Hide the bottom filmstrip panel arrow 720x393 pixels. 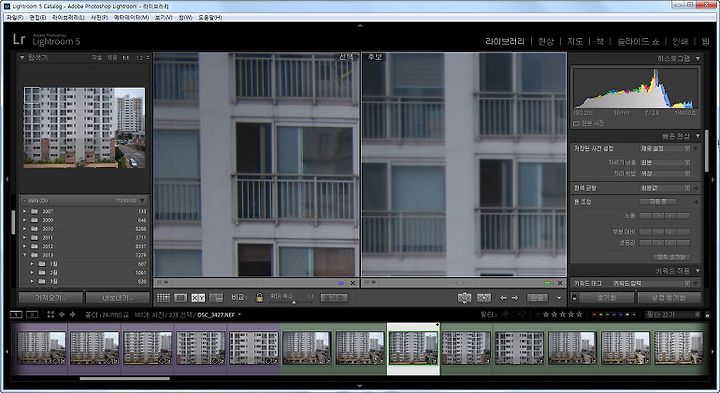[360, 386]
